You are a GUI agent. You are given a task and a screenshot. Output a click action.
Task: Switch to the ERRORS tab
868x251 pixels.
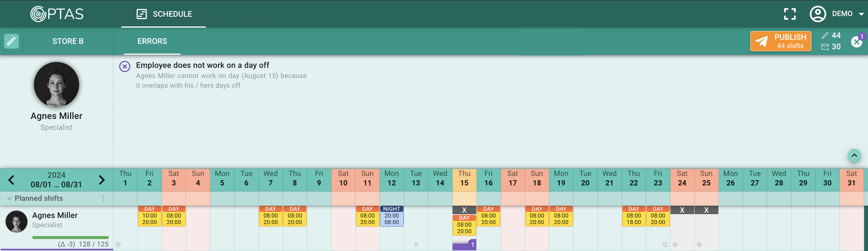152,41
